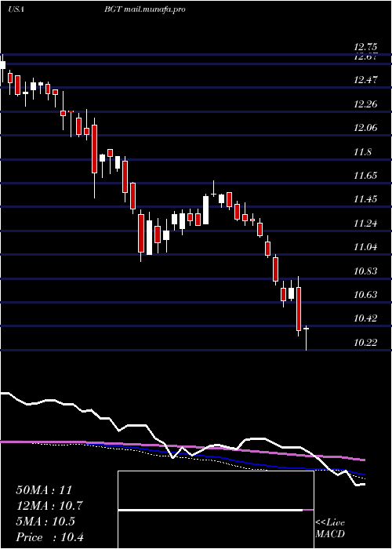Click the Price : 10.4 readout
392x549 pixels.
[x=50, y=537]
